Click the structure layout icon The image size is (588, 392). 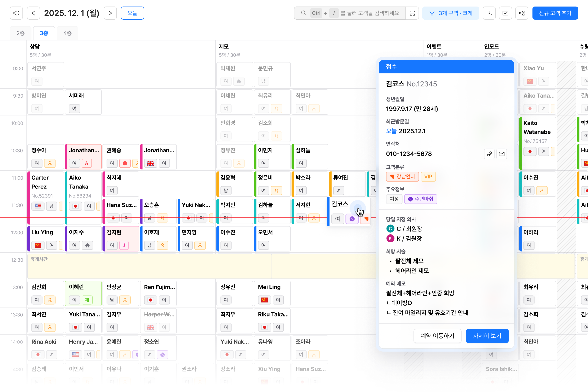[522, 13]
